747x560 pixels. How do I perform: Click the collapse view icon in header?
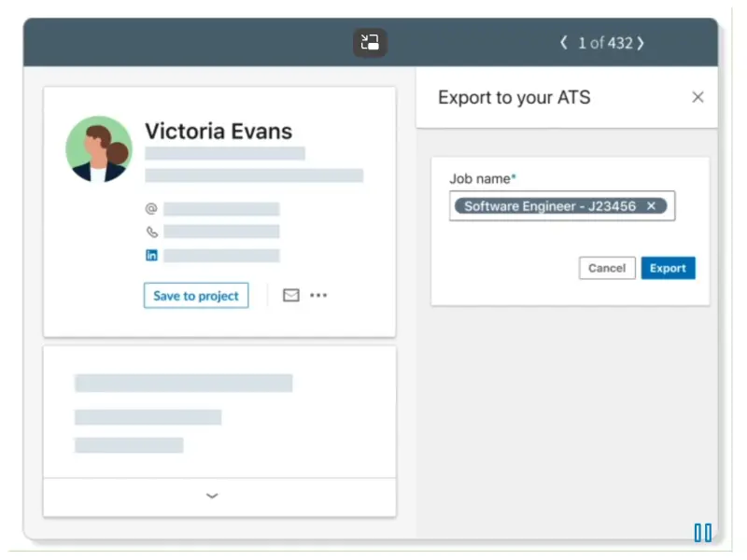point(370,42)
